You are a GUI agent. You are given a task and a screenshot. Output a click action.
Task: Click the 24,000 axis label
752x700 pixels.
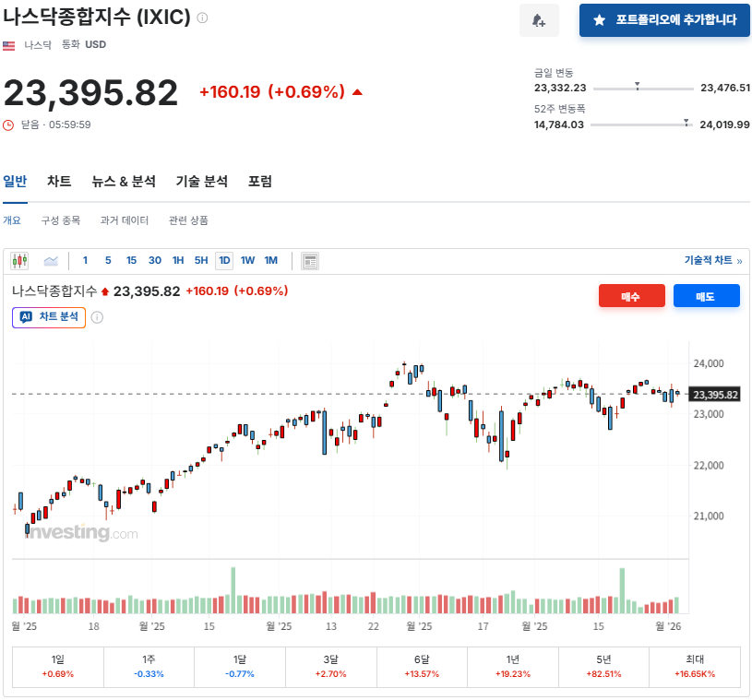709,363
